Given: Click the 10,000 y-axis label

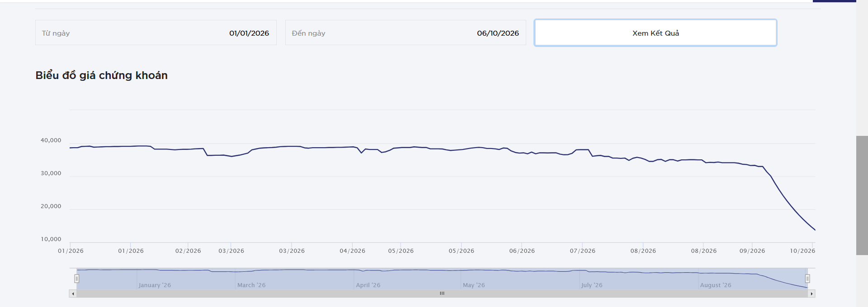Looking at the screenshot, I should pos(51,239).
